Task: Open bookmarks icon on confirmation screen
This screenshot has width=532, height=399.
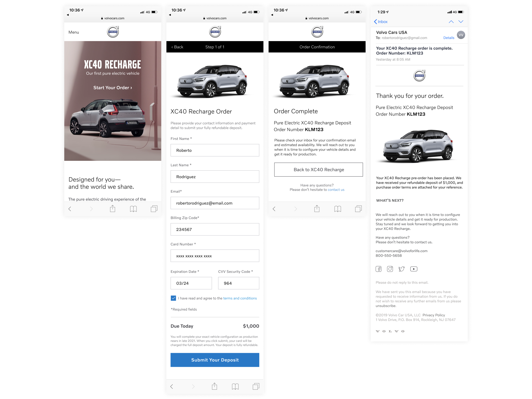Action: tap(338, 209)
